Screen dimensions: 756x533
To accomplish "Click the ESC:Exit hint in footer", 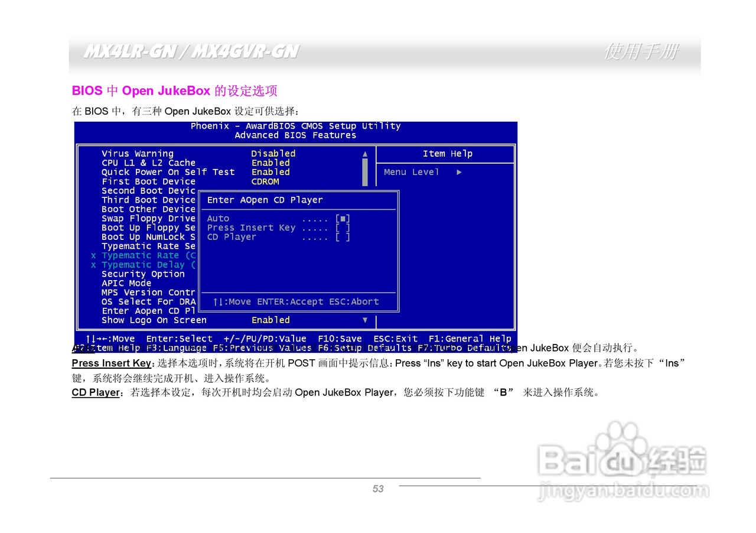I will [x=395, y=339].
